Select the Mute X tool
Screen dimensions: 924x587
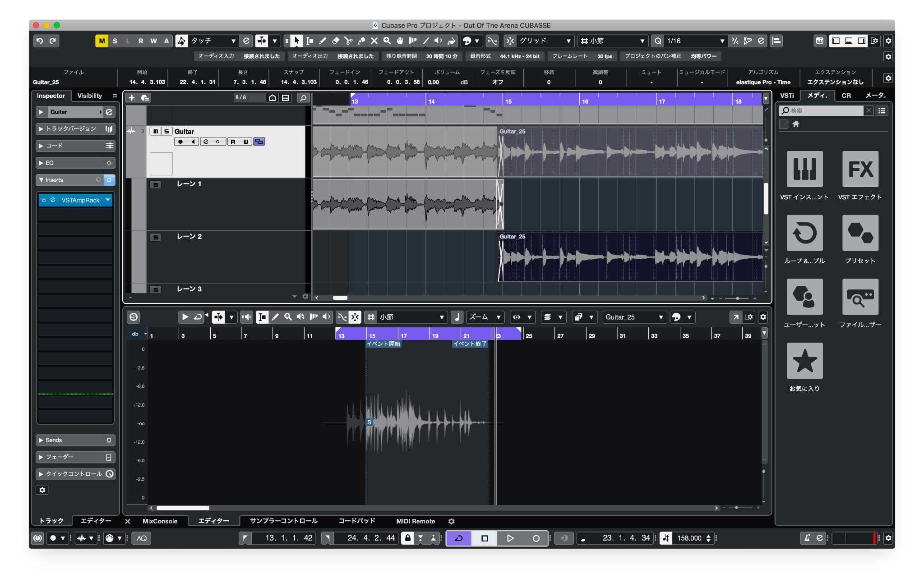374,41
